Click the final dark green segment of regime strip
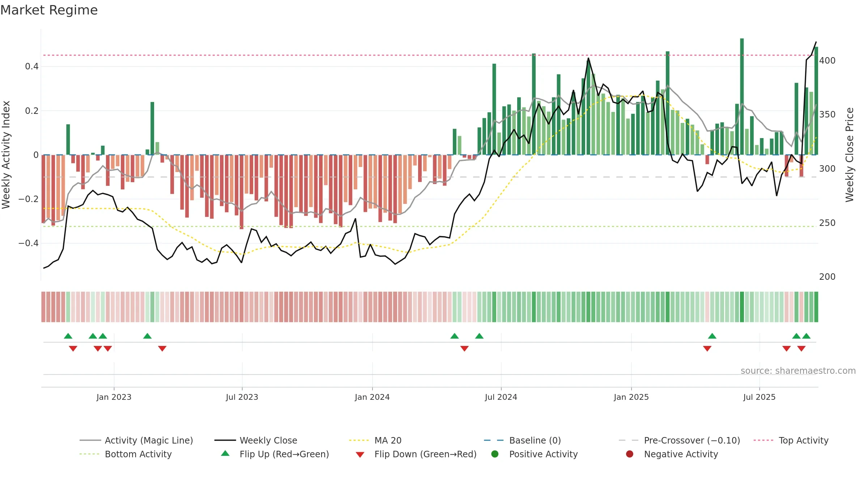 pos(816,307)
